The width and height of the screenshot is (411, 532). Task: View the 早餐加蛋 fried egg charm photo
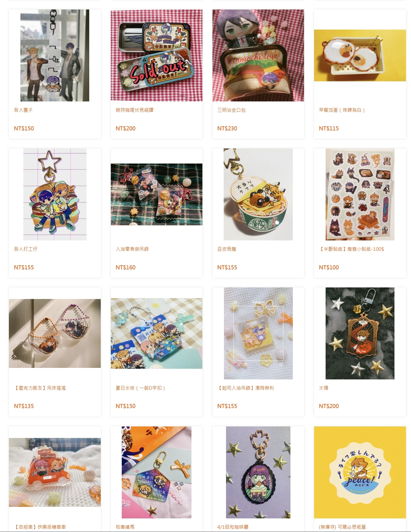click(360, 55)
